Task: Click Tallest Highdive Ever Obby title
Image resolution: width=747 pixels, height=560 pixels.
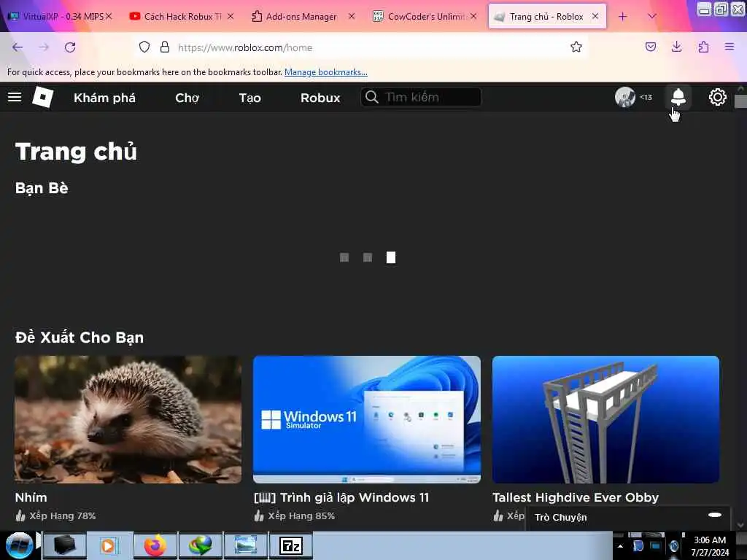Action: pos(576,497)
